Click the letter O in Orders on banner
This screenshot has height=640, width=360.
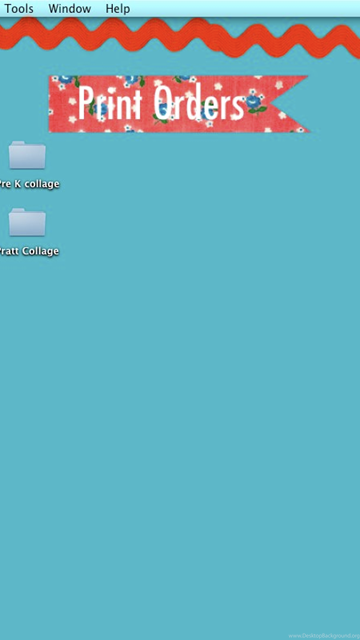click(x=163, y=103)
